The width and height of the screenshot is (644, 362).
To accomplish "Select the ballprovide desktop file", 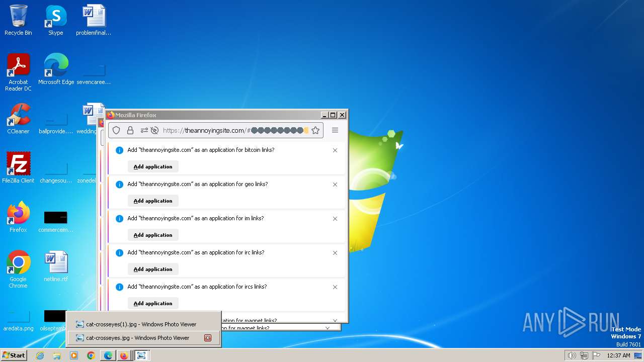I will pyautogui.click(x=55, y=123).
